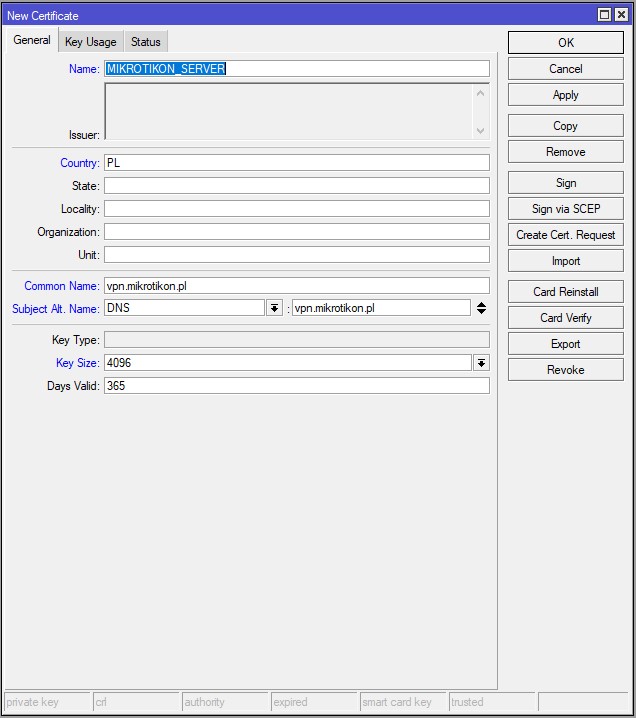This screenshot has height=718, width=636.
Task: Click the 'private key' status flag
Action: coord(48,702)
